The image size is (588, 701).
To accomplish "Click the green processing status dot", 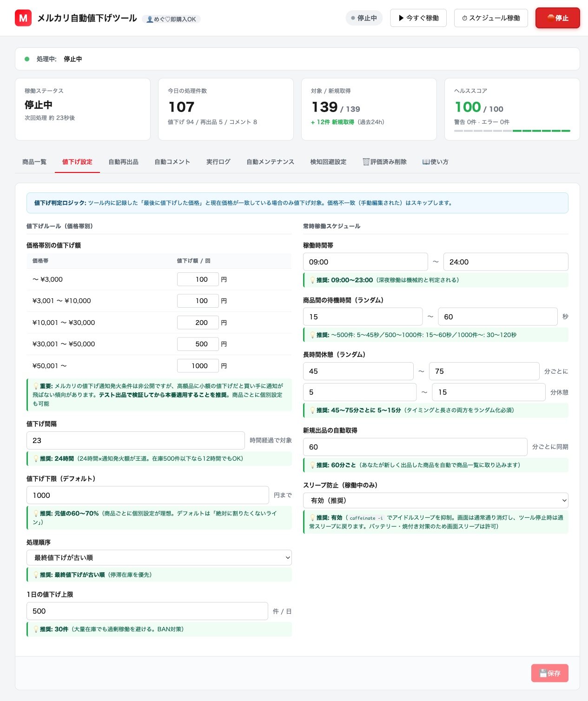I will [x=27, y=59].
